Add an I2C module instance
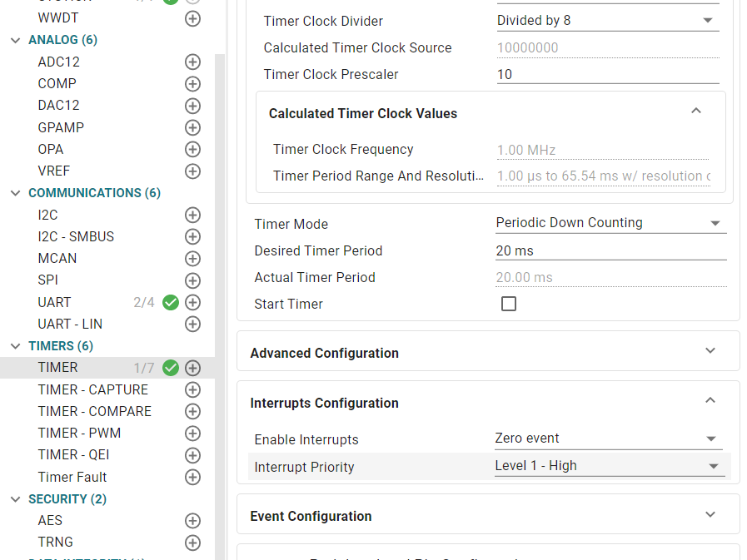Screen dimensions: 747x560 point(192,216)
